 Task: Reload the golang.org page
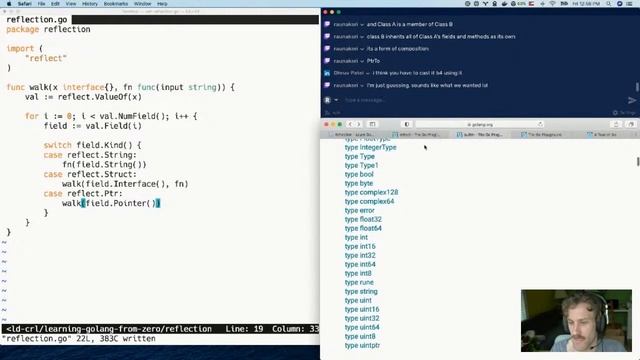coord(540,124)
